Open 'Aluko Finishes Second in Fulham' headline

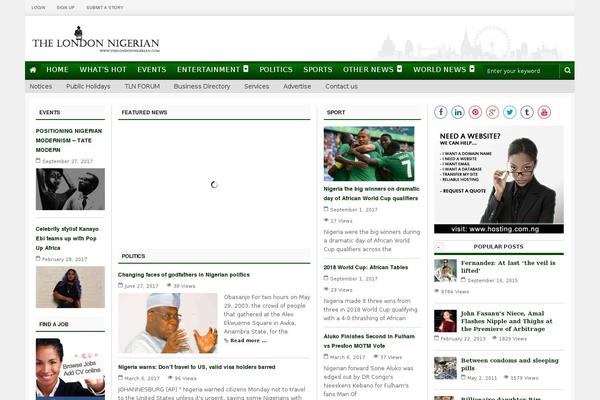click(x=369, y=341)
